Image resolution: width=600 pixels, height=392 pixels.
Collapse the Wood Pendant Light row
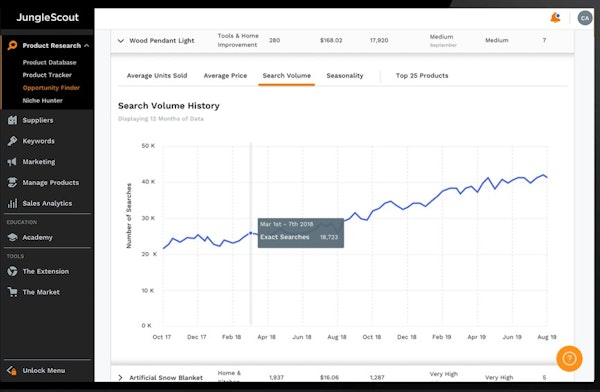[x=121, y=41]
